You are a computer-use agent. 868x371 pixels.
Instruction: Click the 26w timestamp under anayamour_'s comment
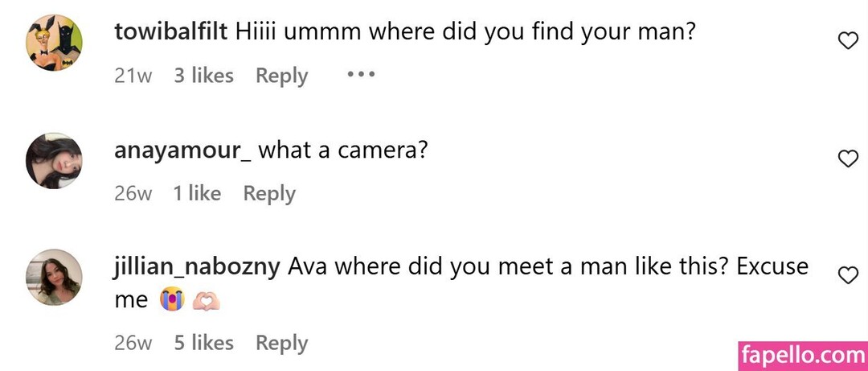pos(133,193)
